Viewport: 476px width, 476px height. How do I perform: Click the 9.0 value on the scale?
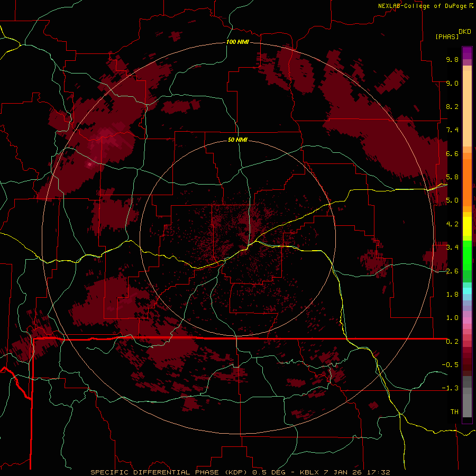(452, 83)
